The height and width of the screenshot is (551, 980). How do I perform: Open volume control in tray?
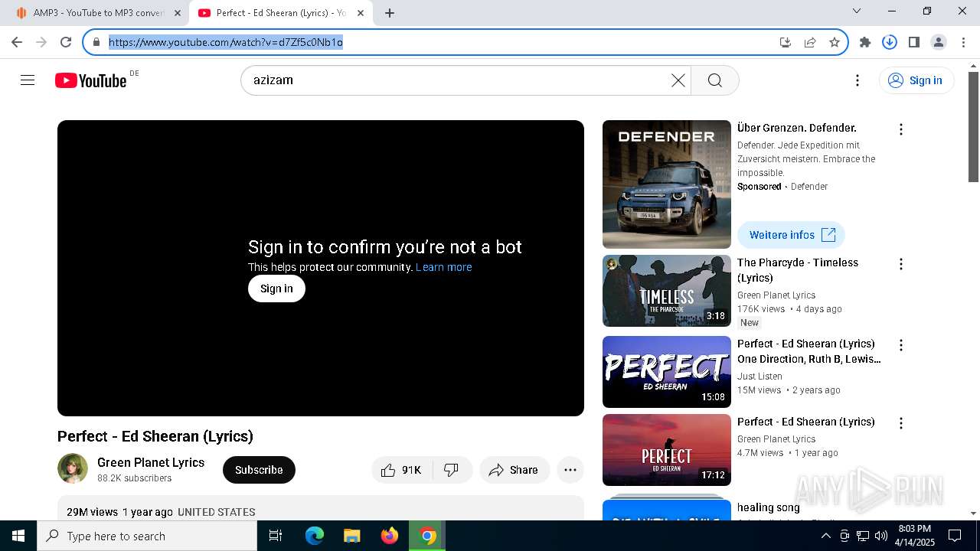(881, 536)
